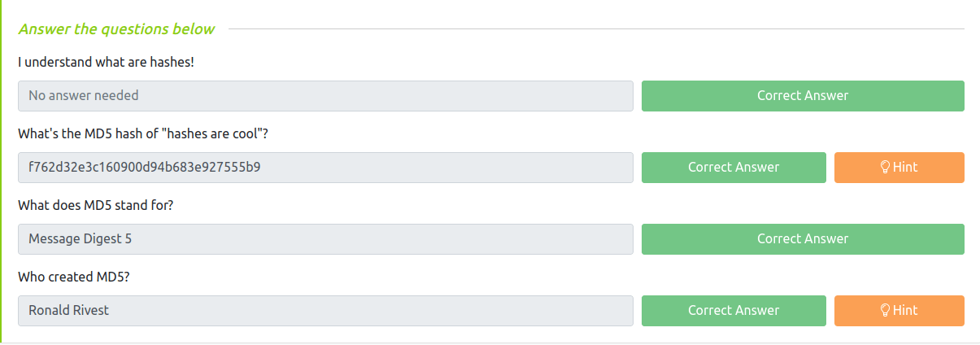Click into the "Ronald Rivest" answer field
This screenshot has height=345, width=980.
tap(325, 311)
